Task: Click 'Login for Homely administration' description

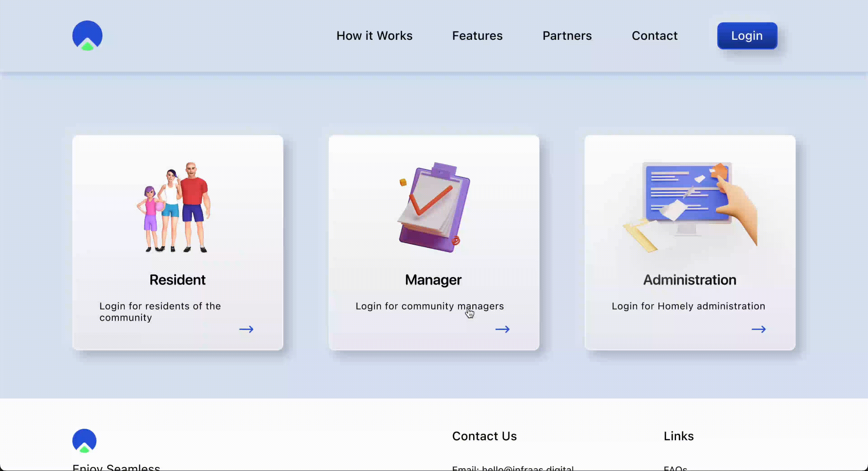Action: 688,306
